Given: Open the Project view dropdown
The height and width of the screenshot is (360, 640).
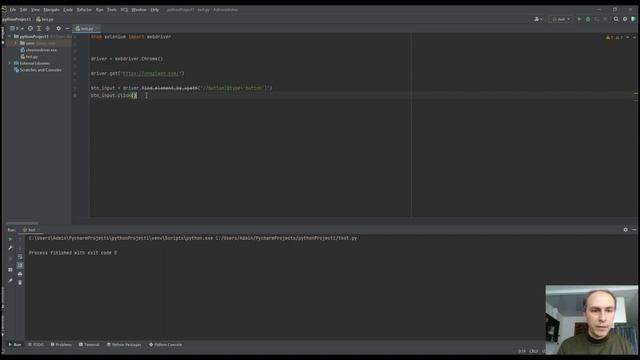Looking at the screenshot, I should point(16,29).
